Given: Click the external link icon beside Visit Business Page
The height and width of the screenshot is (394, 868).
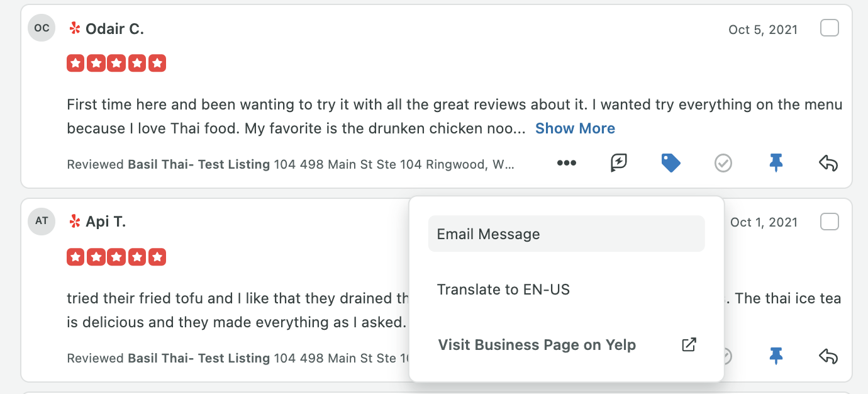Looking at the screenshot, I should [x=689, y=345].
